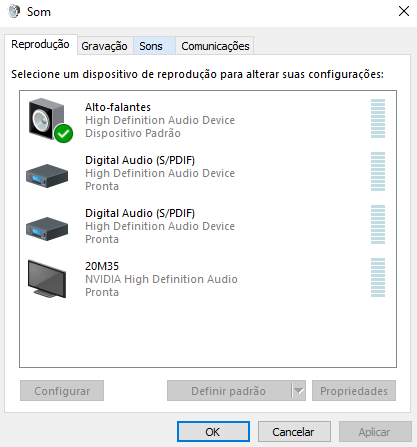
Task: Close the Som dialog window
Action: tap(404, 11)
